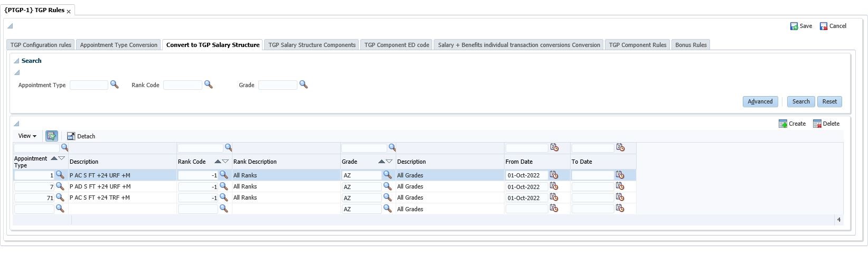Sort Rank Code column descending
Screen dimensions: 868x254
tap(225, 162)
